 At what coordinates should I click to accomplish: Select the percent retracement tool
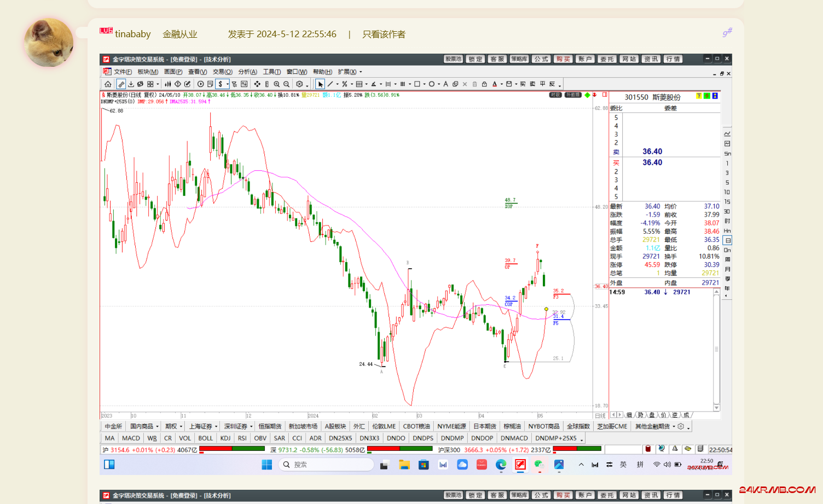tap(345, 84)
